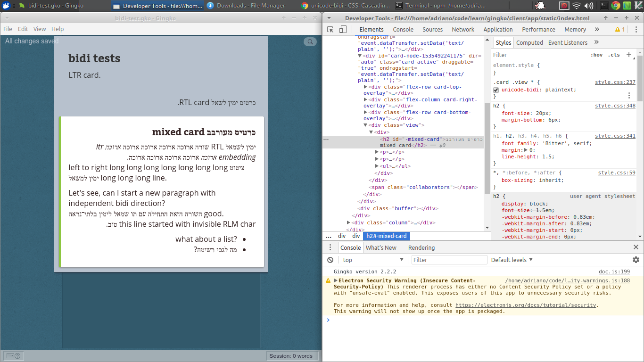The image size is (644, 362).
Task: Toggle element classes with .cls
Action: 615,55
